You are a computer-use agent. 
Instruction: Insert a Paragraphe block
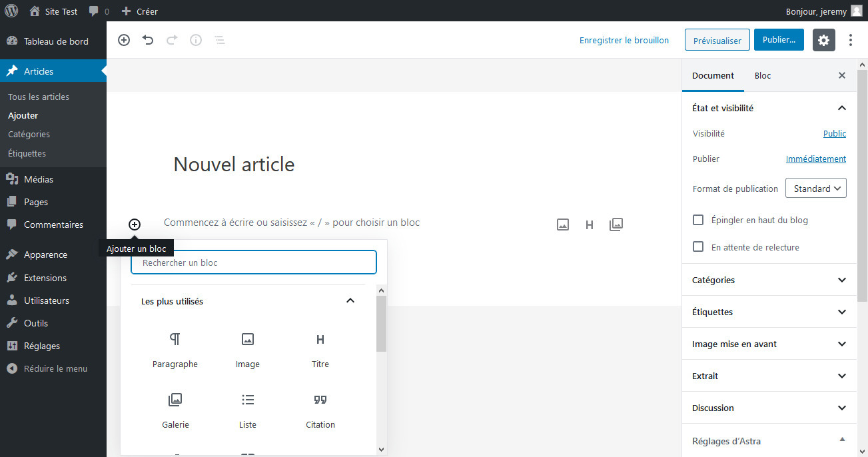click(x=175, y=350)
